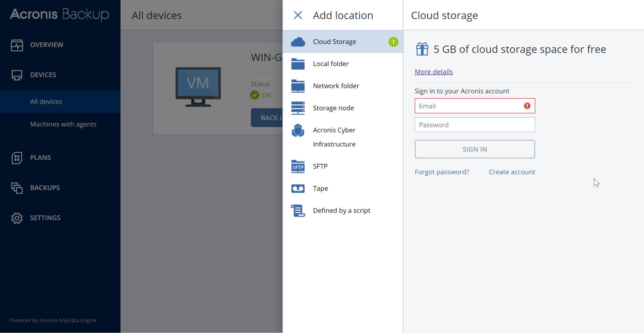Image resolution: width=644 pixels, height=333 pixels.
Task: Pick the SFTP location icon
Action: point(298,166)
